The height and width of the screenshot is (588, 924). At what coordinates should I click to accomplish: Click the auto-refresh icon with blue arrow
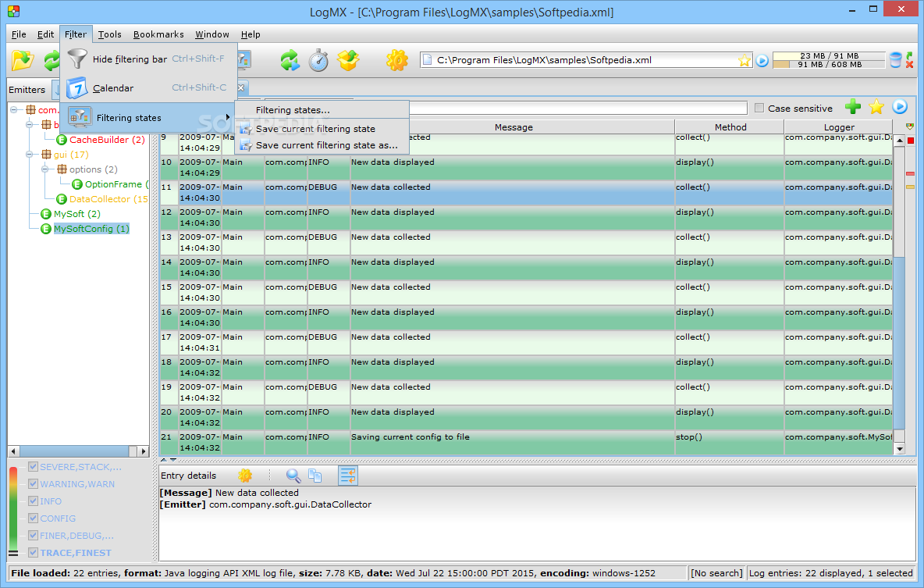(x=290, y=60)
